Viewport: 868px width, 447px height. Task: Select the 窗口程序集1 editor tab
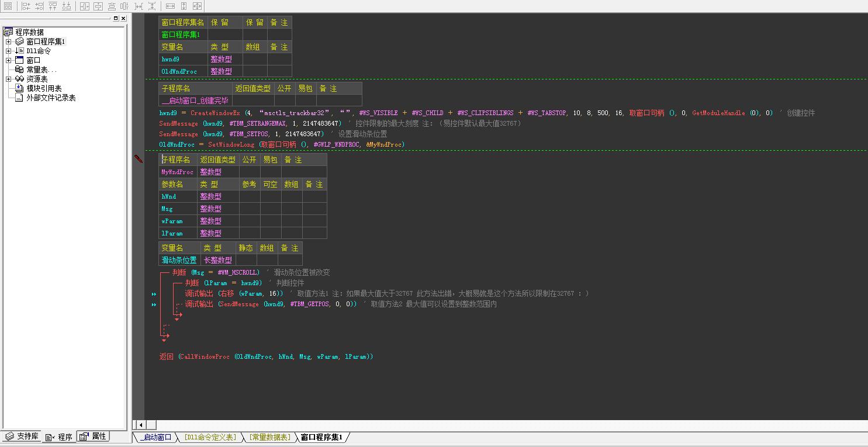click(322, 437)
